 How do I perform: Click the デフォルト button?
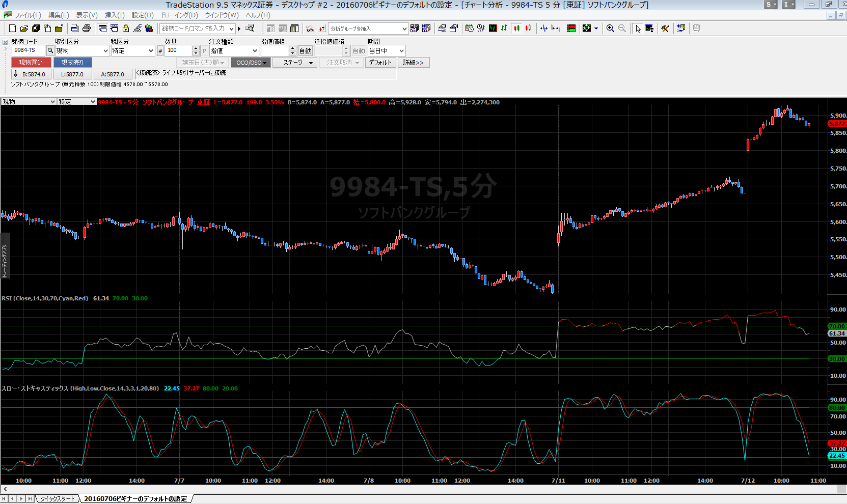tap(380, 63)
